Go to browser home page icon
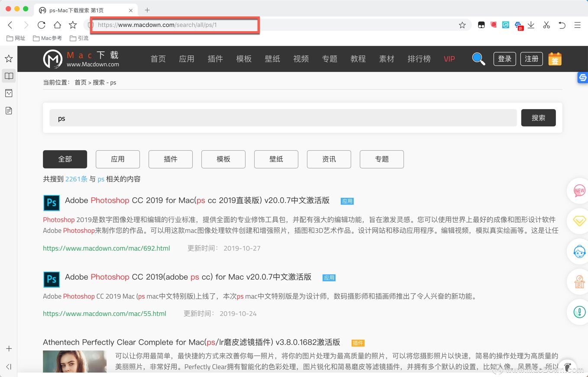Image resolution: width=588 pixels, height=377 pixels. pyautogui.click(x=57, y=25)
